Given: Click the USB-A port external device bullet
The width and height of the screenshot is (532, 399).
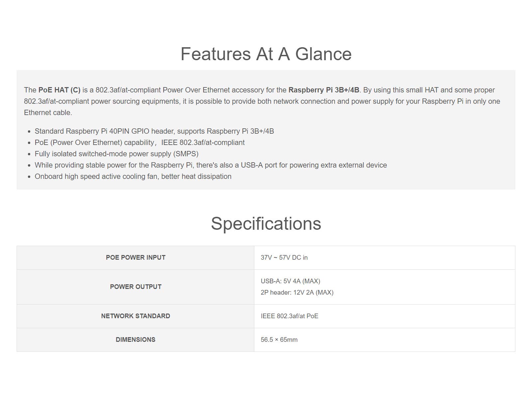Looking at the screenshot, I should click(x=211, y=165).
